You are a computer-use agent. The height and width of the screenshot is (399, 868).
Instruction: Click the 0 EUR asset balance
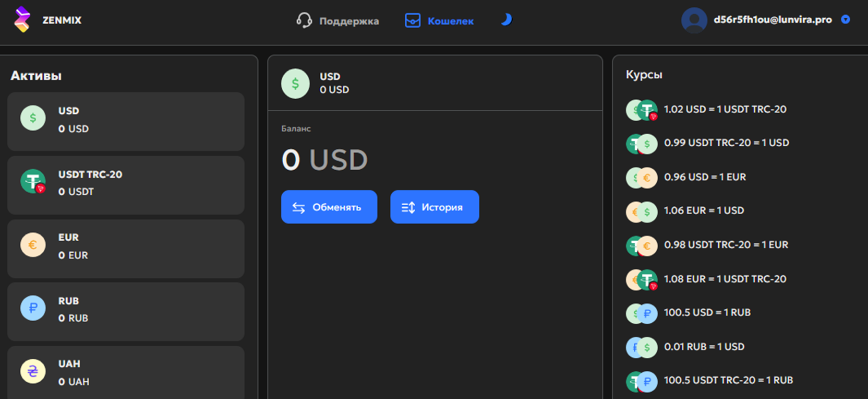[x=73, y=255]
